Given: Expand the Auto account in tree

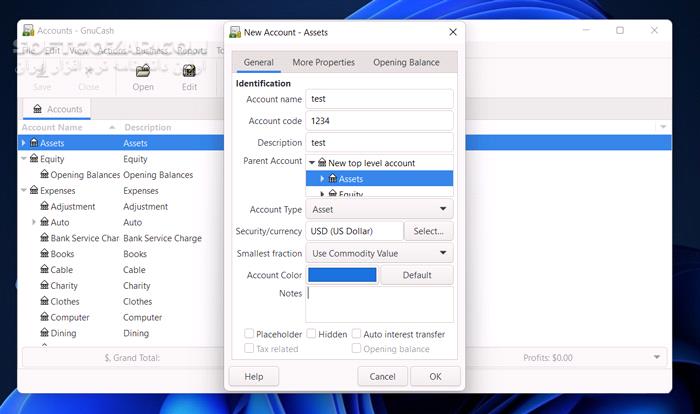Looking at the screenshot, I should (x=34, y=222).
